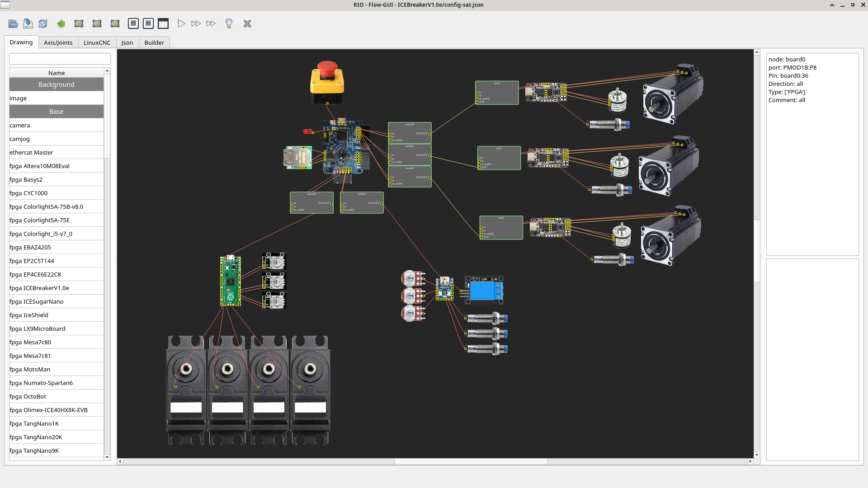Click the open folder icon in toolbar
868x488 pixels.
pos(13,23)
